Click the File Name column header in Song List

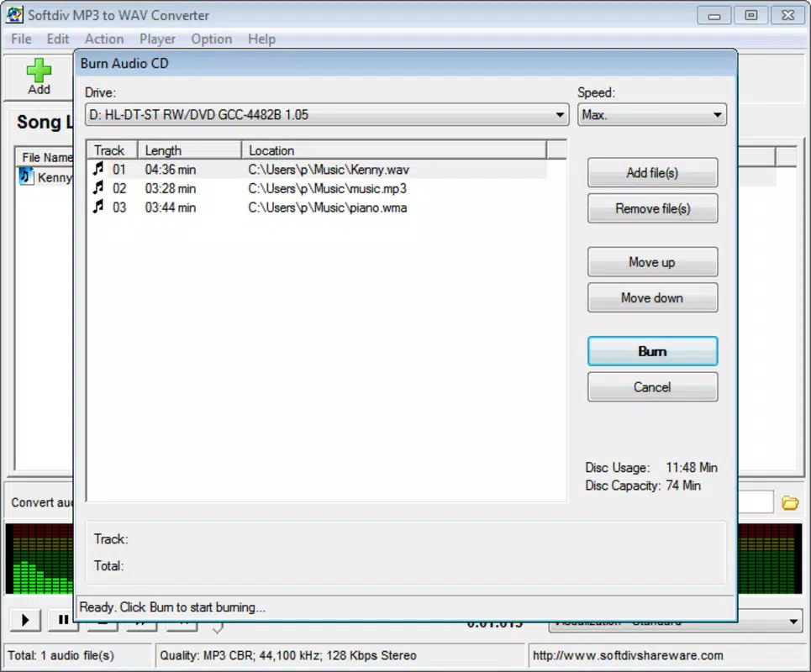click(x=45, y=157)
